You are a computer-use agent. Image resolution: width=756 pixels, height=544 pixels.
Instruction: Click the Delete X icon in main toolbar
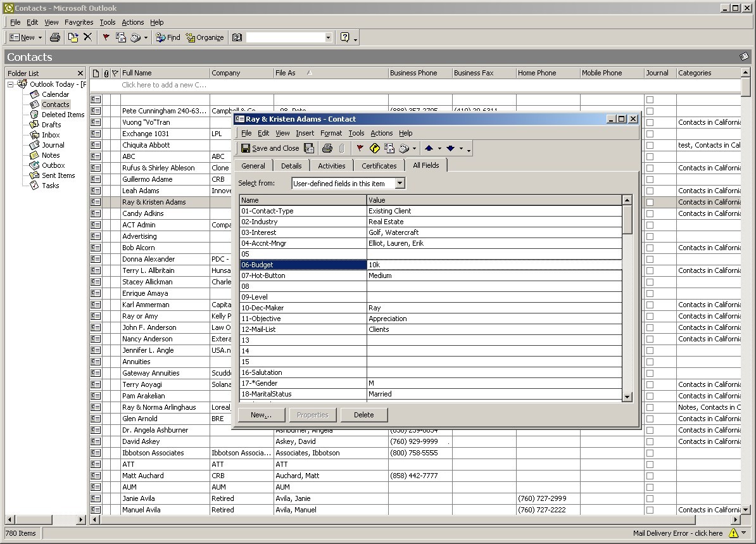tap(87, 37)
